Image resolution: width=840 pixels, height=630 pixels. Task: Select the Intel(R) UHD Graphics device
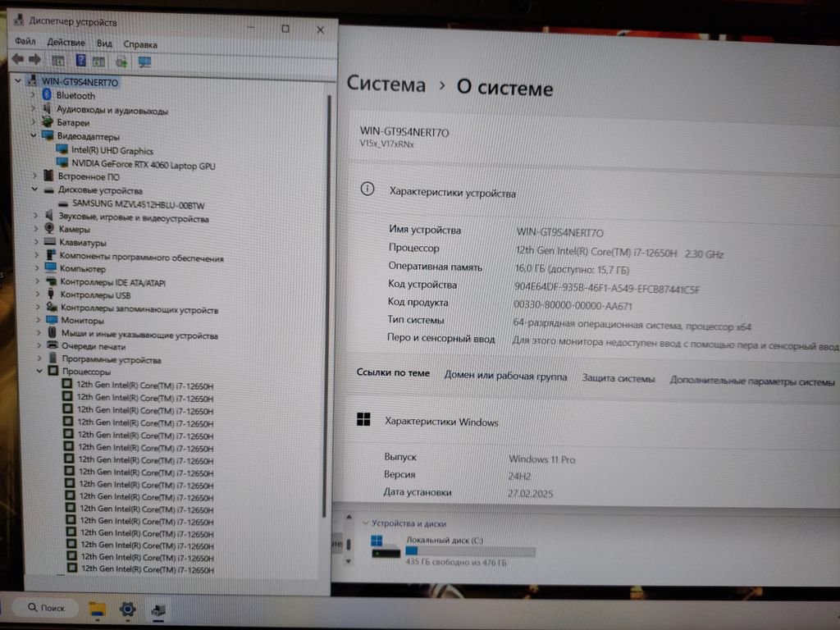112,151
